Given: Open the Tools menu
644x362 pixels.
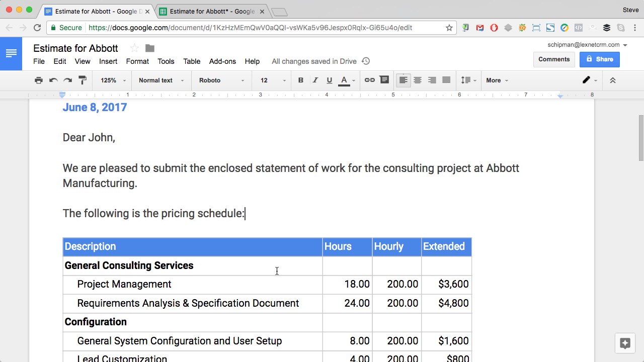Looking at the screenshot, I should (x=166, y=61).
